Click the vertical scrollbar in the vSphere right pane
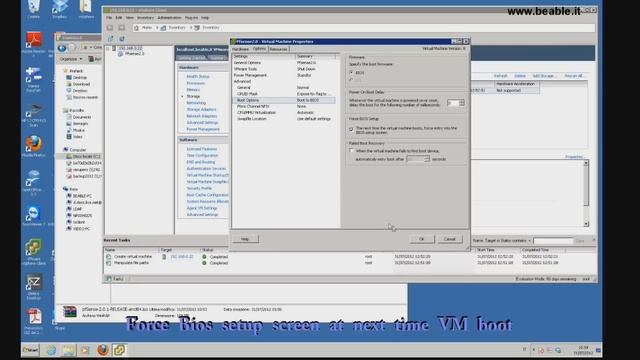Screen dimensions: 640x360 (x=586, y=193)
